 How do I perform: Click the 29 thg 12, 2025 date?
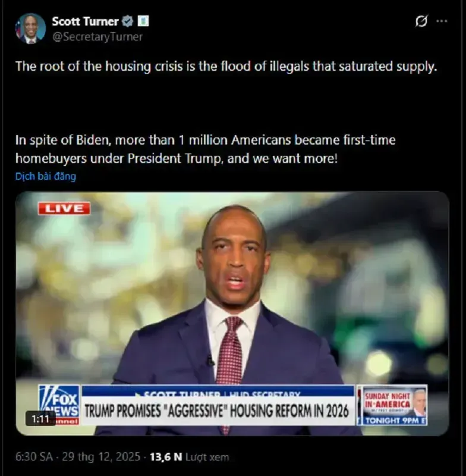[x=101, y=457]
